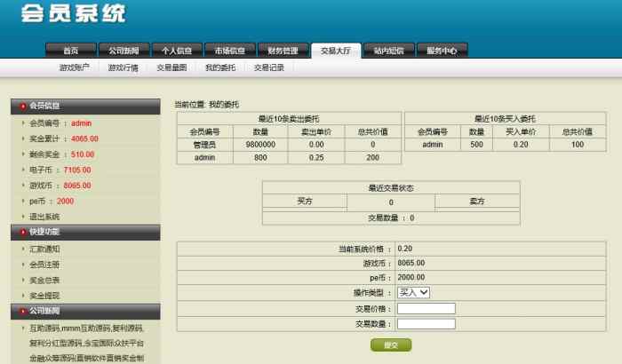The width and height of the screenshot is (622, 364).
Task: Open the 交易记录 submenu item
Action: (269, 67)
